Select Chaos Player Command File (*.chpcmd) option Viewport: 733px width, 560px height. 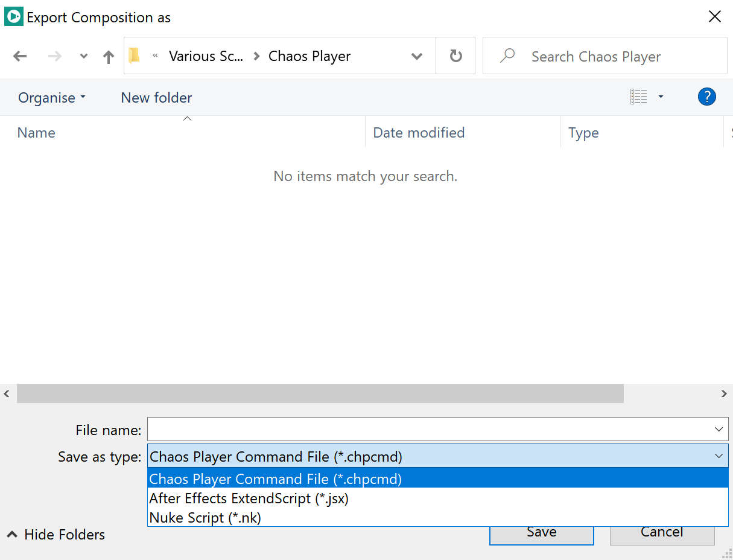(438, 479)
